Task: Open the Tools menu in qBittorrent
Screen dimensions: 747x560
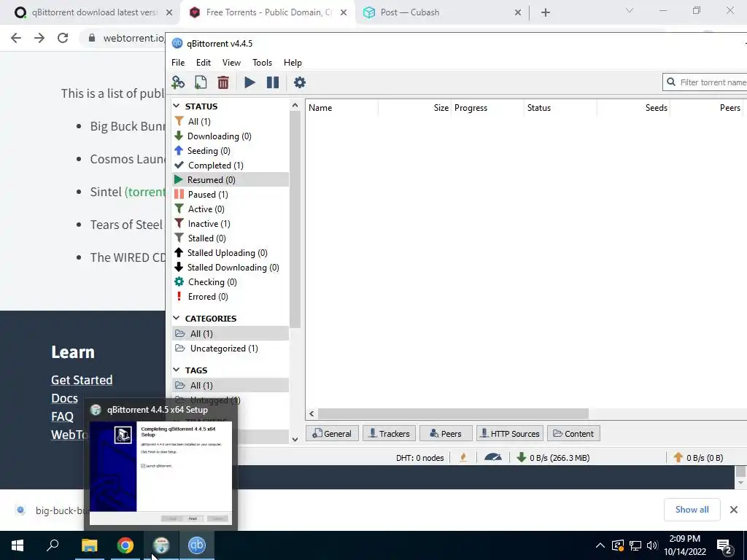Action: tap(262, 63)
